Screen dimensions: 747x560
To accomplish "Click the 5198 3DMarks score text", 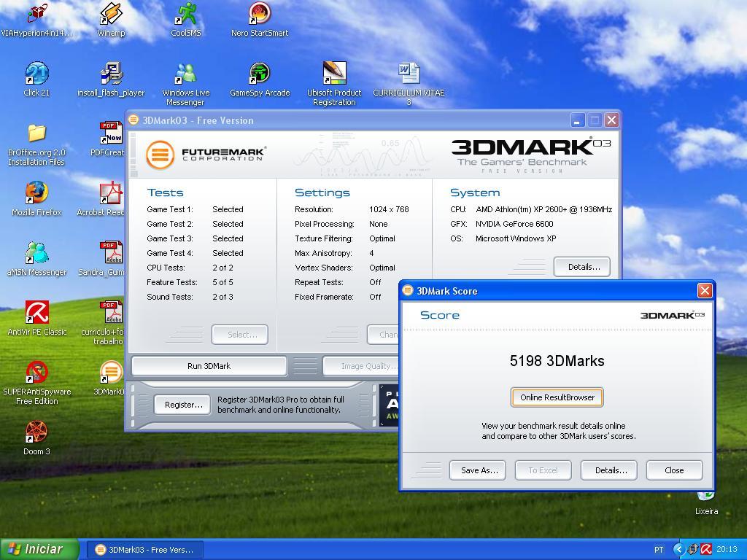I will tap(557, 361).
